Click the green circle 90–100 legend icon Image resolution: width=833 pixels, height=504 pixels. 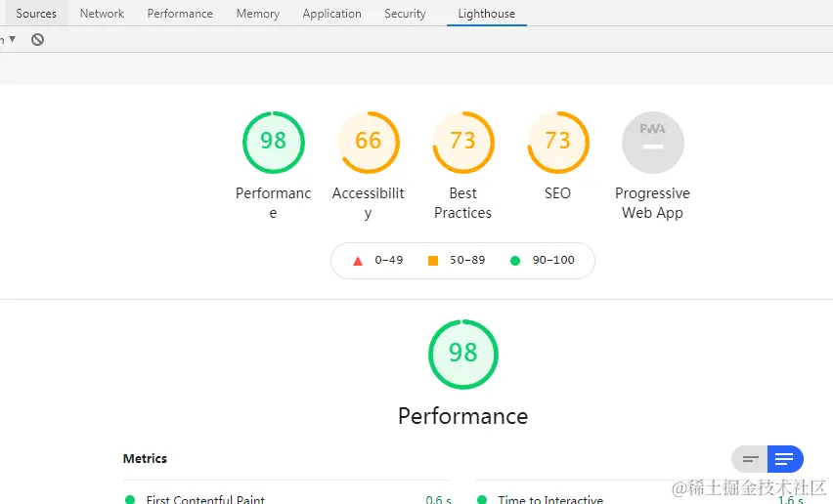(x=515, y=261)
